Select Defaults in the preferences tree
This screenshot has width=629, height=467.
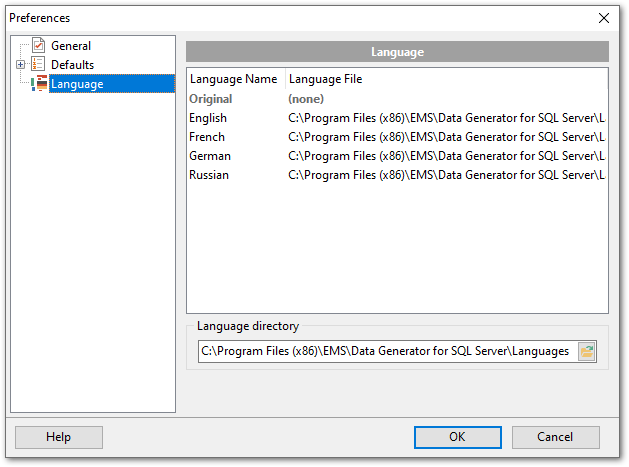(x=72, y=65)
